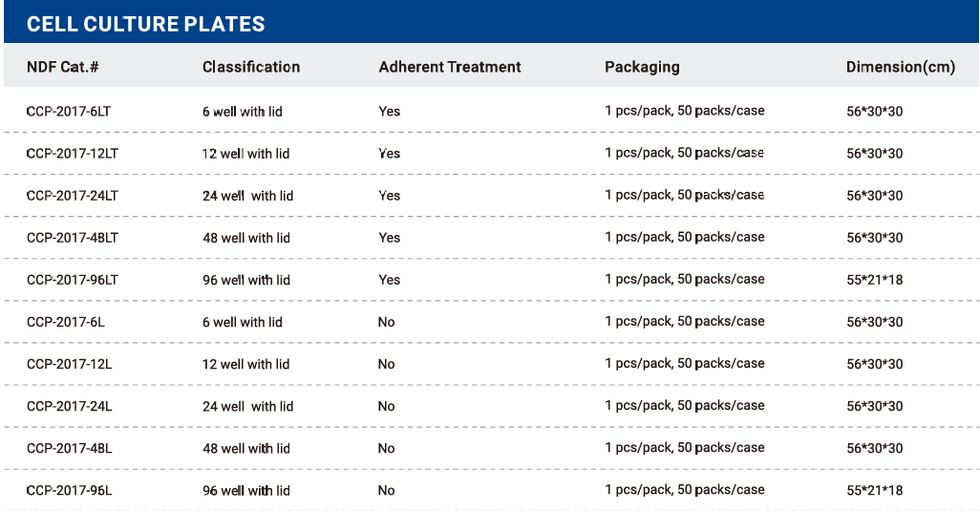
Task: Select catalog number CCP-2017-24L
Action: pyautogui.click(x=70, y=407)
